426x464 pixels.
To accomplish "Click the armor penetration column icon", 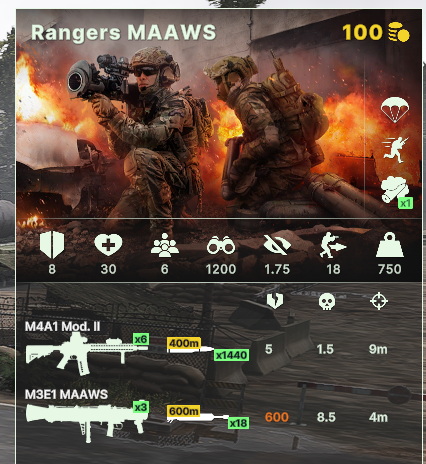I will click(x=275, y=301).
